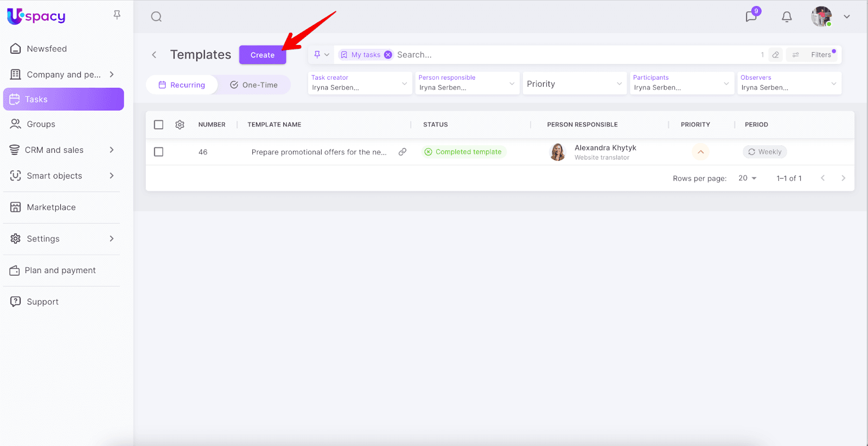
Task: Remove the My tasks filter chip
Action: [388, 55]
